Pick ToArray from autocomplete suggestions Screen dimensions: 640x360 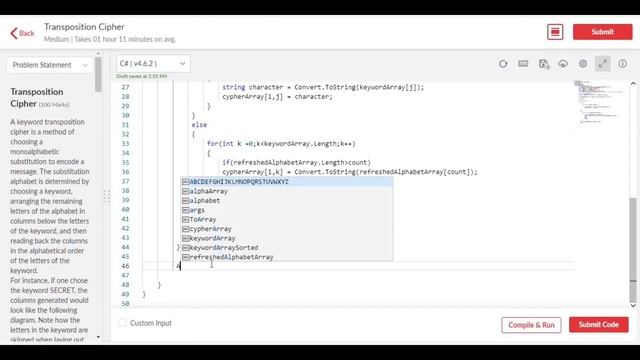tap(287, 219)
